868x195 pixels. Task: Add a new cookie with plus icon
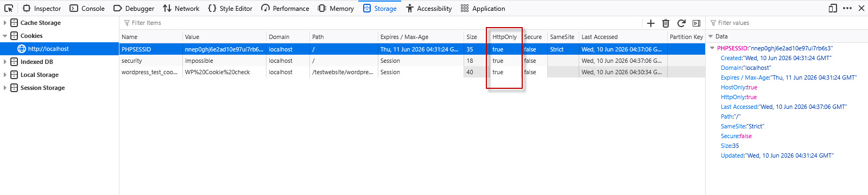click(651, 23)
